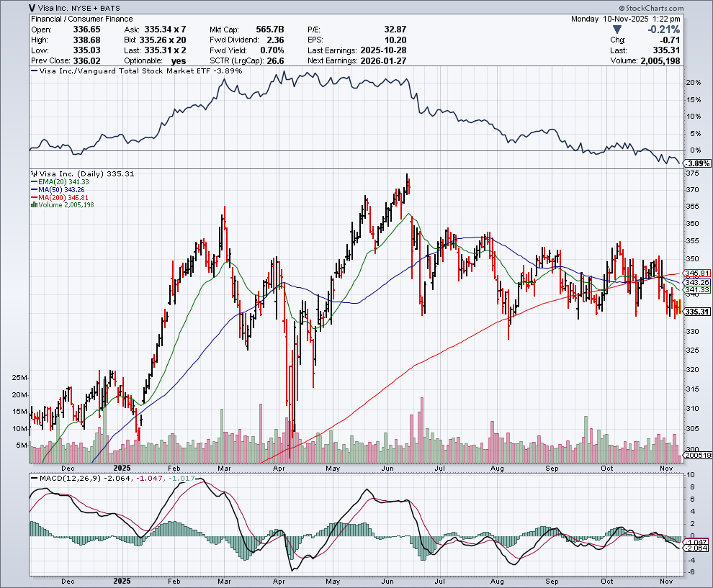Click the green EMA(20) legend line marker

[33, 182]
